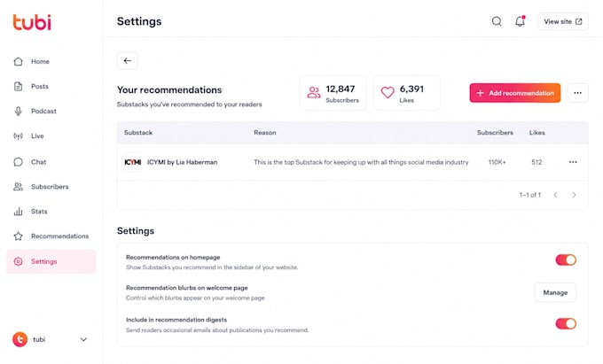Click the 12,847 Subscribers stat card

(333, 93)
